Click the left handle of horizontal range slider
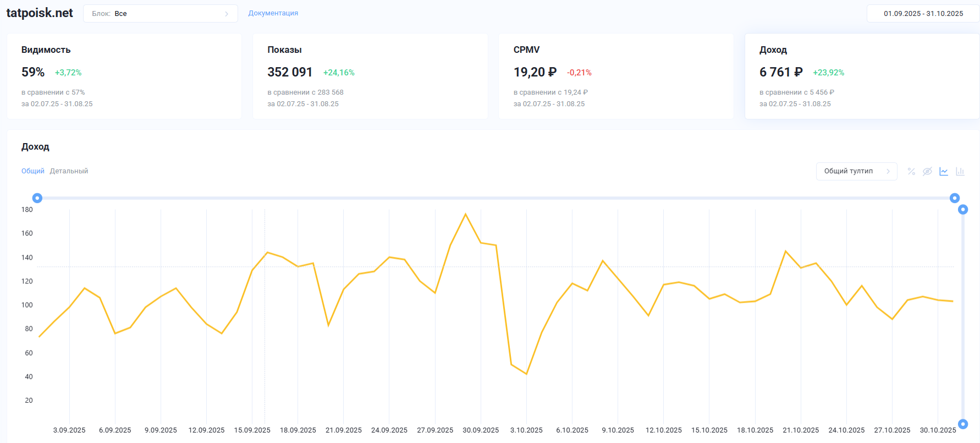This screenshot has width=980, height=443. pyautogui.click(x=37, y=198)
